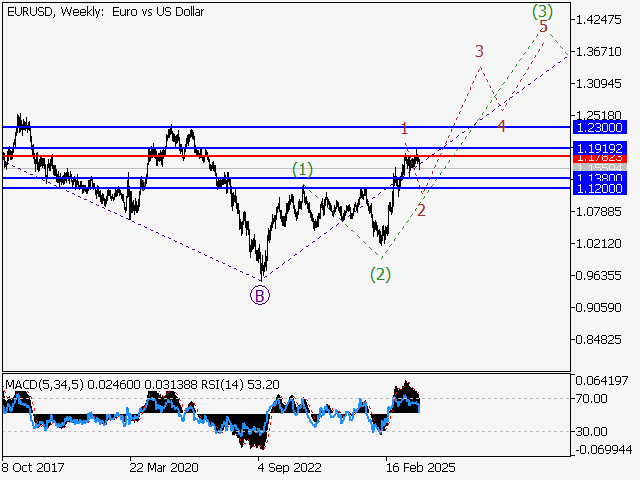The height and width of the screenshot is (480, 640).
Task: Click the 4 Sep 2022 date marker
Action: tap(289, 466)
